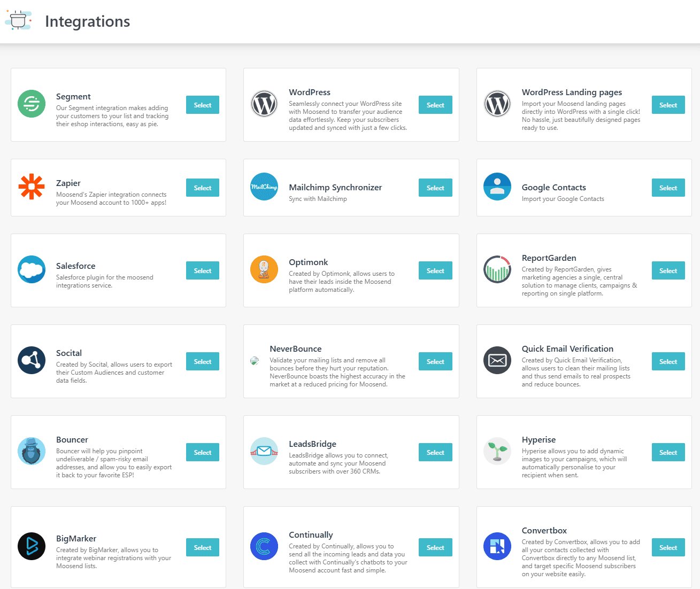Select the Convertbox integration

pos(668,547)
